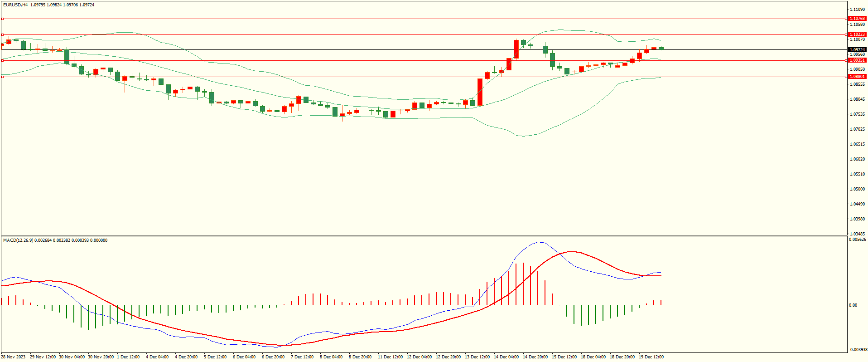
Task: Click the 1.09351 red price tag
Action: pos(857,60)
